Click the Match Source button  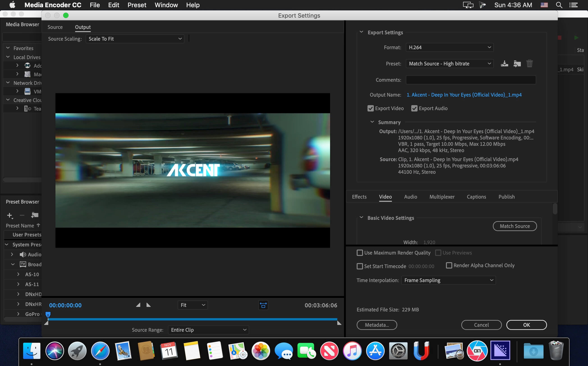pos(514,226)
